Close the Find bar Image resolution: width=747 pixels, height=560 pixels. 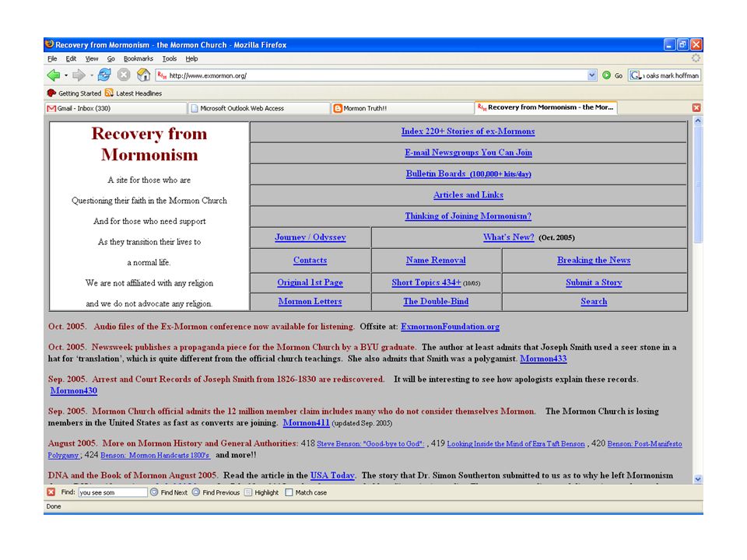(51, 492)
